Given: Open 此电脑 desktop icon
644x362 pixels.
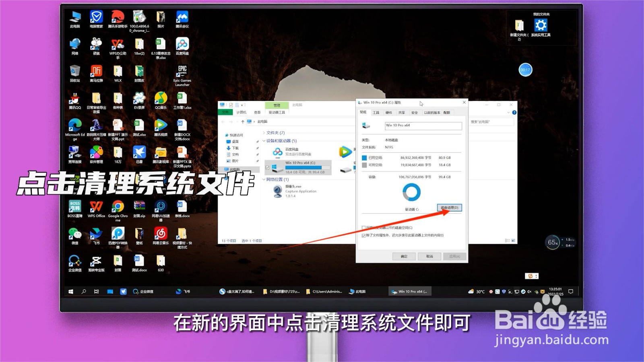Looking at the screenshot, I should 75,20.
